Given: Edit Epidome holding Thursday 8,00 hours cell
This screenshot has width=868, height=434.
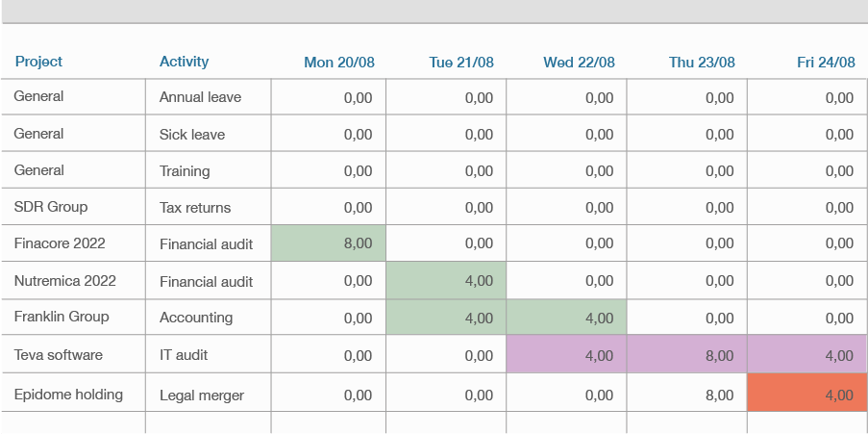Looking at the screenshot, I should click(687, 393).
